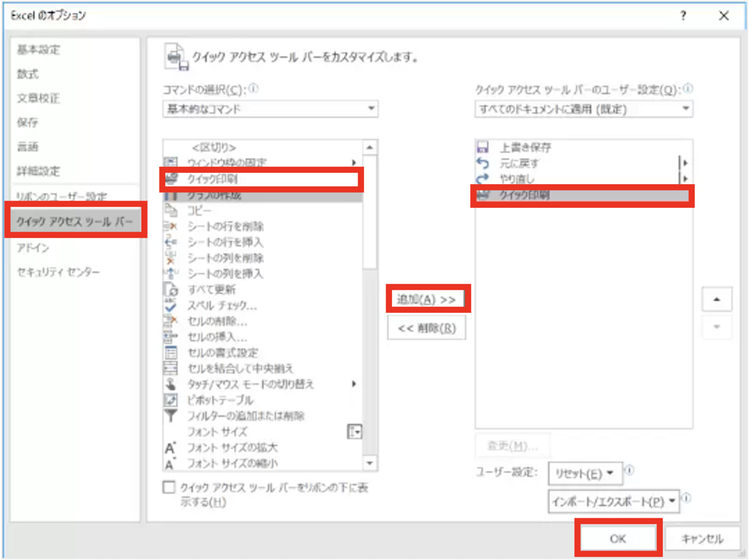Click the タッチ/マウス モードの切り替え icon
The height and width of the screenshot is (560, 749).
click(170, 384)
